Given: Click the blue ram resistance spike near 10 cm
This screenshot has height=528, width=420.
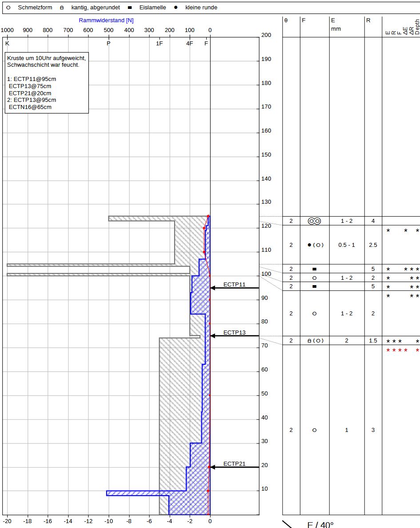Looking at the screenshot, I should point(133,493).
